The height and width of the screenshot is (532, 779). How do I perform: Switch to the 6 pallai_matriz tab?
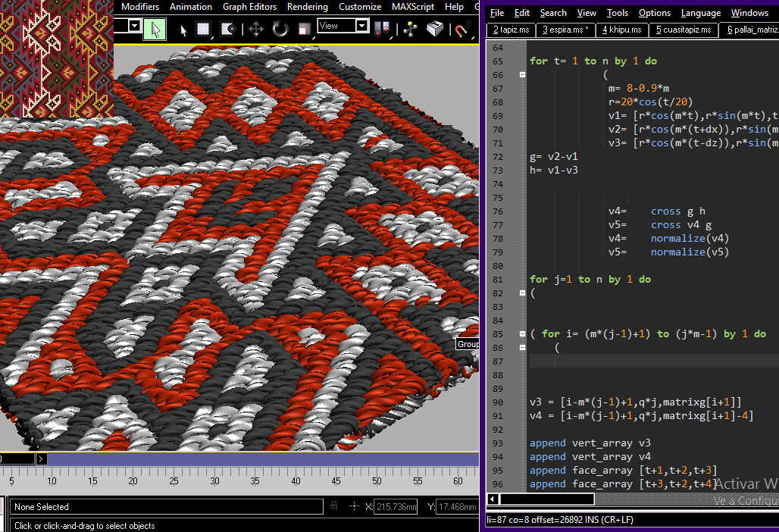749,30
